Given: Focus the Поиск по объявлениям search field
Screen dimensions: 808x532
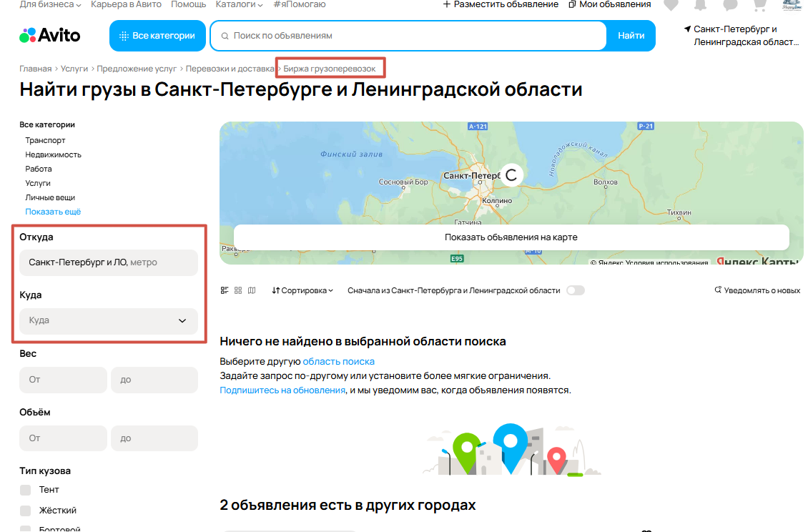Looking at the screenshot, I should (x=408, y=36).
